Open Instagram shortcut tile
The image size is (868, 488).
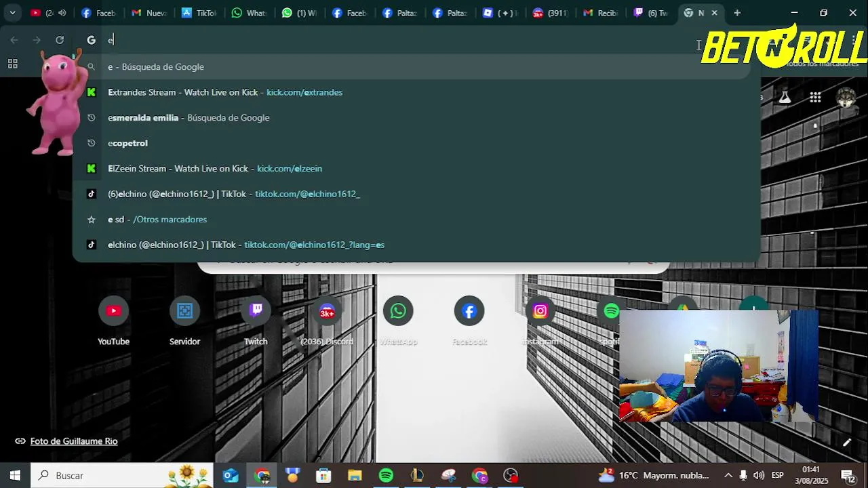(540, 321)
